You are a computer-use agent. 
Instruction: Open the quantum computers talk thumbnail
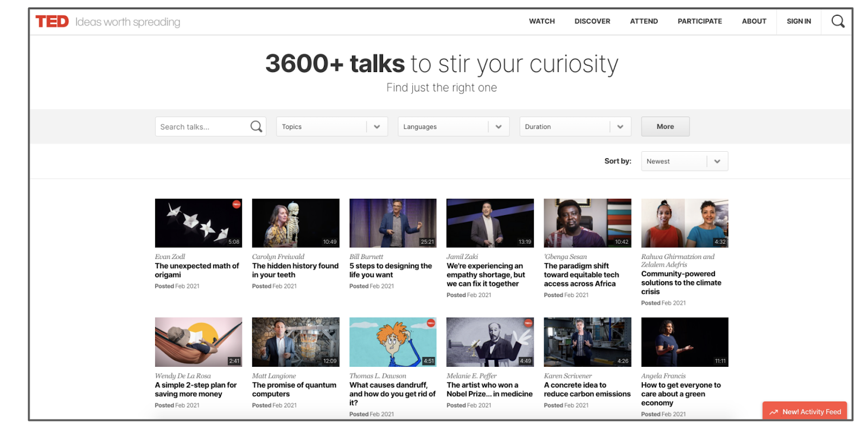(296, 342)
